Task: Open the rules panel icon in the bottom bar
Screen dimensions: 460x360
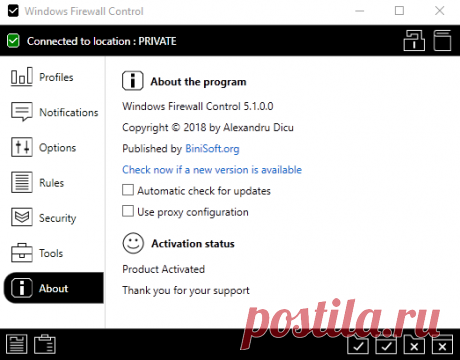Action: click(x=17, y=344)
